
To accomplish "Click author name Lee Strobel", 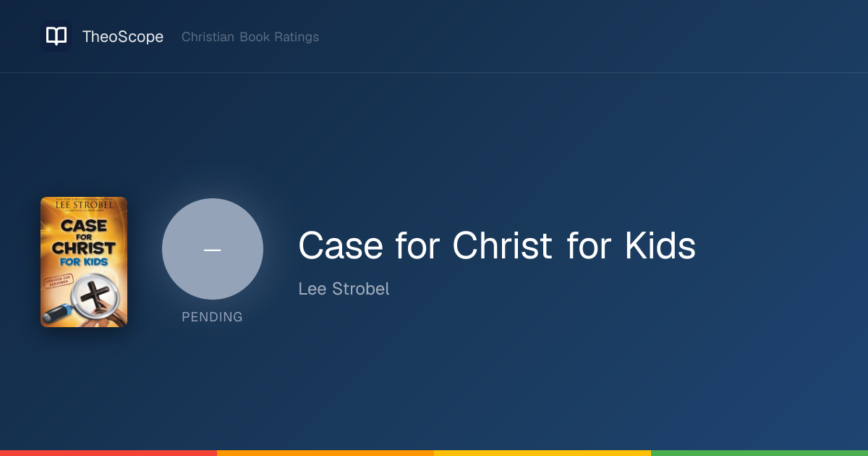I will pos(344,289).
